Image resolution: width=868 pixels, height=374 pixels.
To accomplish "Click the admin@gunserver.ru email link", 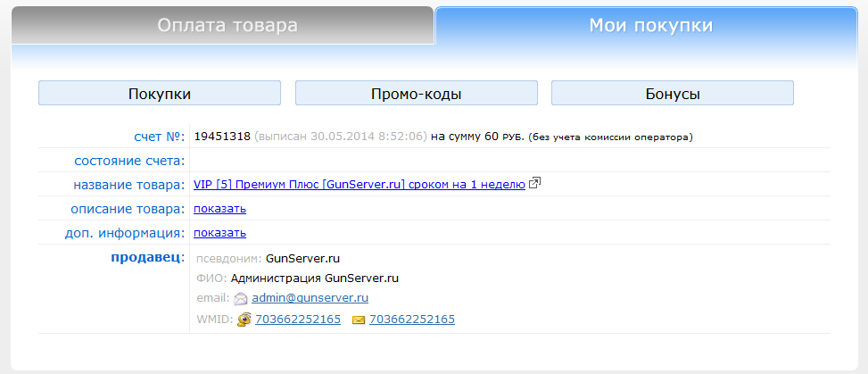I will click(x=310, y=298).
